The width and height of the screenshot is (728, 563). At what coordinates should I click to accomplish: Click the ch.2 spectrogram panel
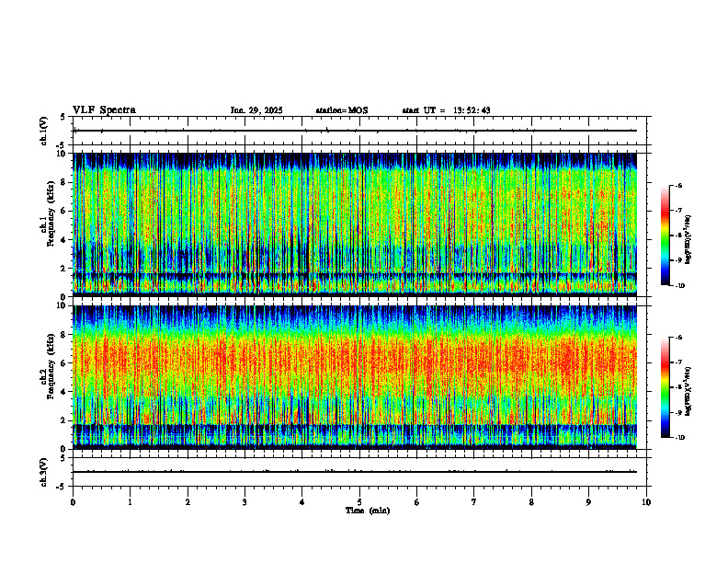tap(355, 377)
